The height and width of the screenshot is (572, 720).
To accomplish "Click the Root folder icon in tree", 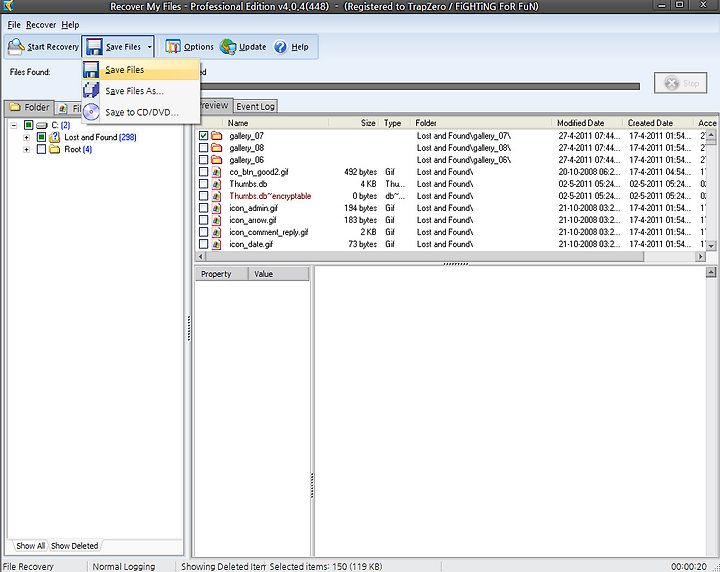I will (x=55, y=149).
